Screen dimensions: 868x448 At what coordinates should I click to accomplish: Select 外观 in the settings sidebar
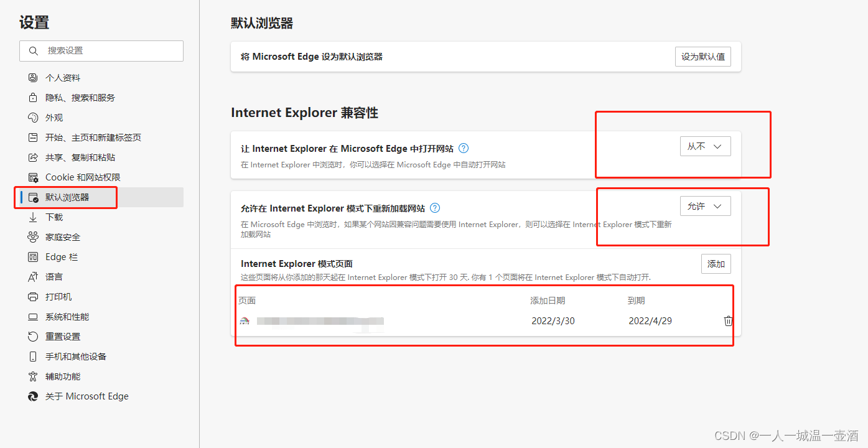[x=101, y=118]
